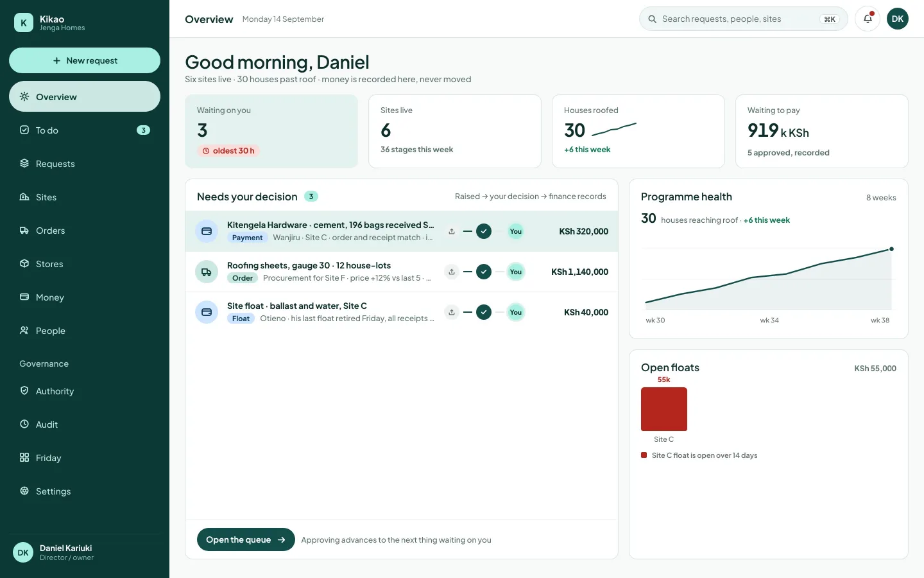Open the To do list
The width and height of the screenshot is (924, 578).
tap(85, 130)
